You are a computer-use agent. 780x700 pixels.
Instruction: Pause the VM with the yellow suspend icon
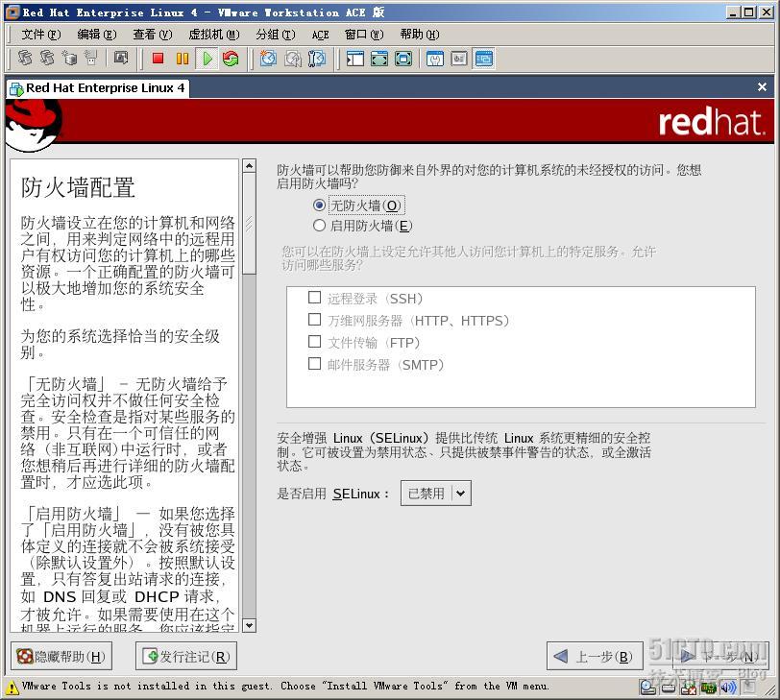pos(183,59)
